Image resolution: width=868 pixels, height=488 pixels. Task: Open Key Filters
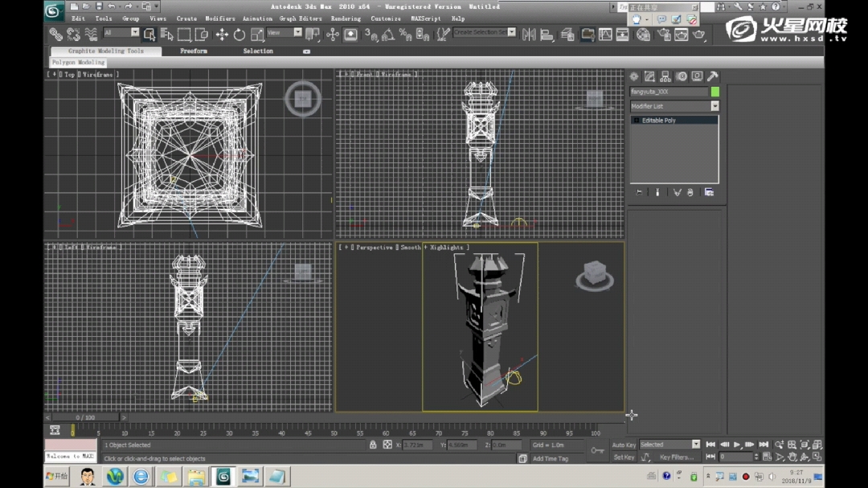tap(677, 457)
